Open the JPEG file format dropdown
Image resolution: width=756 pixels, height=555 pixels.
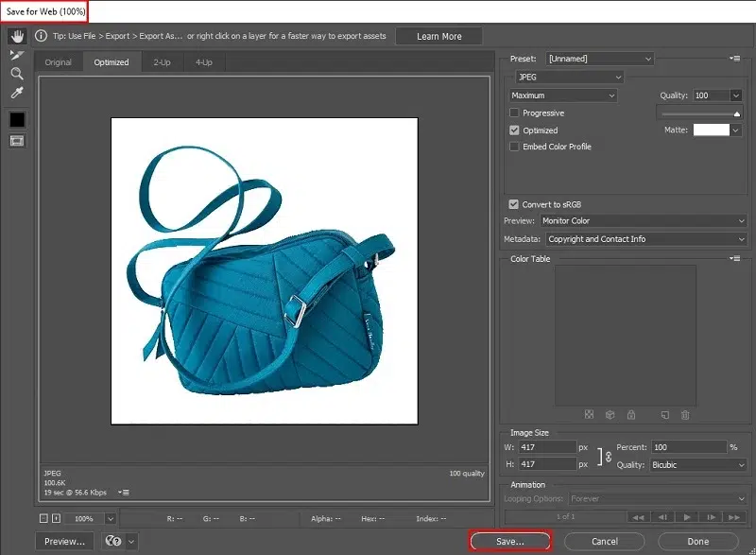(569, 78)
